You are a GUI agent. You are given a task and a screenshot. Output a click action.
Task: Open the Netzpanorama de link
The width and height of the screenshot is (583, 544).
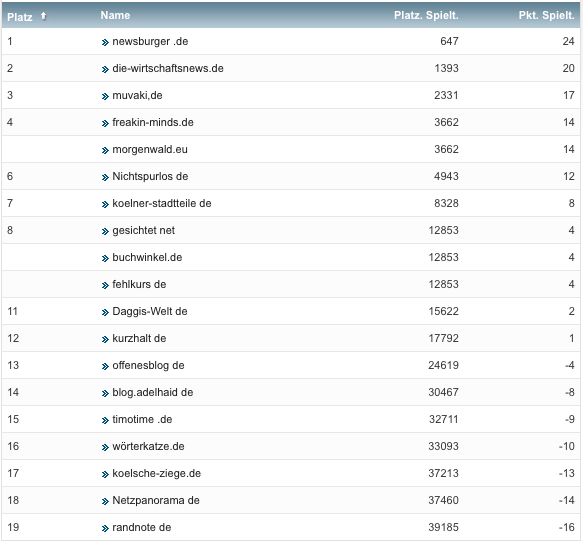[x=156, y=500]
